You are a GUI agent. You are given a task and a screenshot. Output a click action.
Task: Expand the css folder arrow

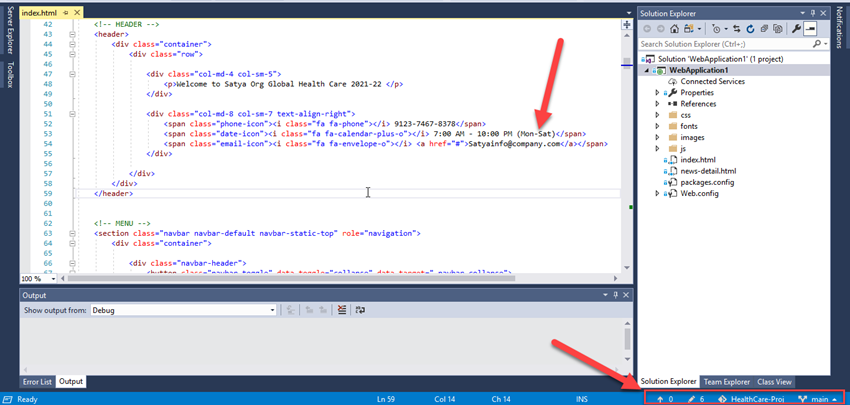pyautogui.click(x=658, y=115)
